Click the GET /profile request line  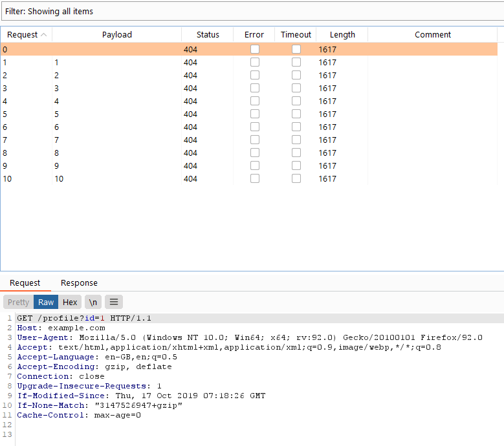pos(83,318)
